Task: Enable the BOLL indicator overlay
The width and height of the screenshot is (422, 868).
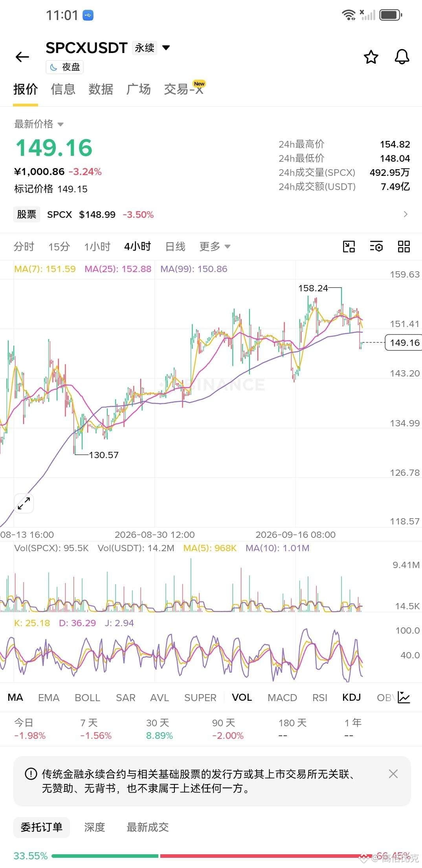Action: pos(87,697)
